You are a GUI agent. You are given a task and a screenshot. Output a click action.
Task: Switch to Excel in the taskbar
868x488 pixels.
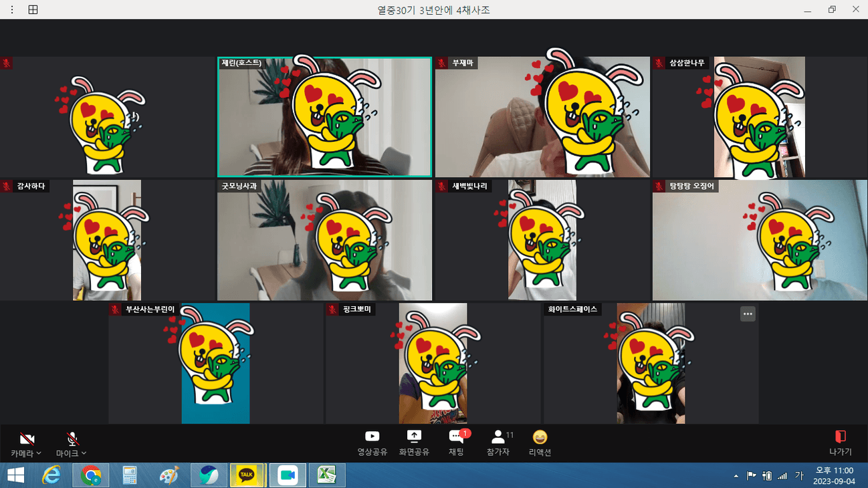point(327,475)
